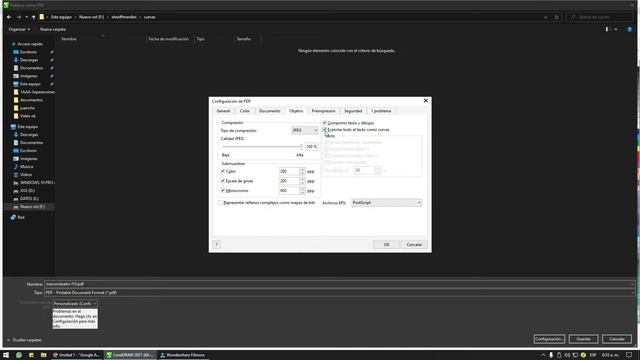Click Cancelar in the save dialog
This screenshot has height=360, width=640.
(x=617, y=339)
